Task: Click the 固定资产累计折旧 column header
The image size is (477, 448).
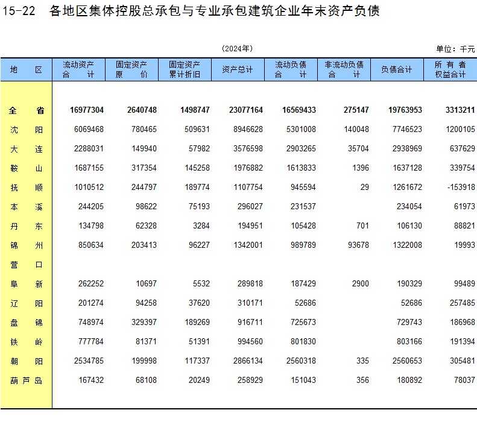Action: point(185,69)
